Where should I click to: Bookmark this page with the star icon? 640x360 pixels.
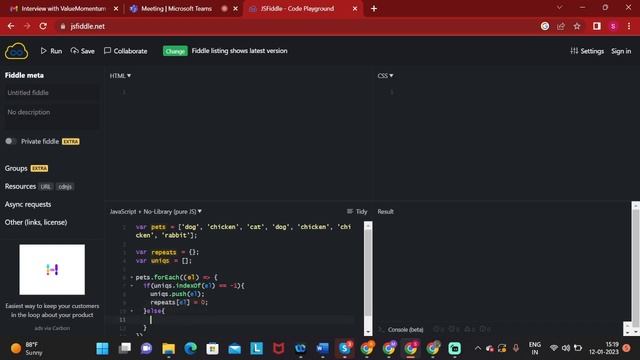(x=577, y=26)
